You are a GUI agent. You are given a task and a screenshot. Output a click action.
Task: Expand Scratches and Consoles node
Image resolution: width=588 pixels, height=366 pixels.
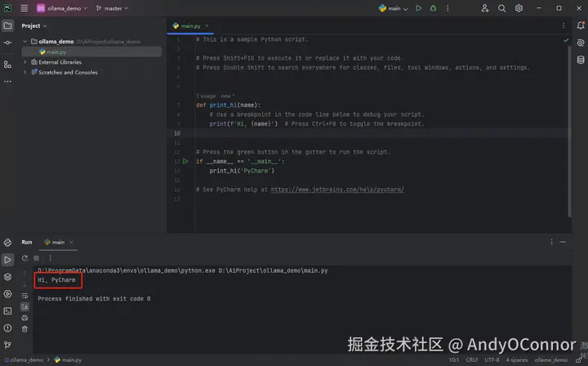pos(24,72)
